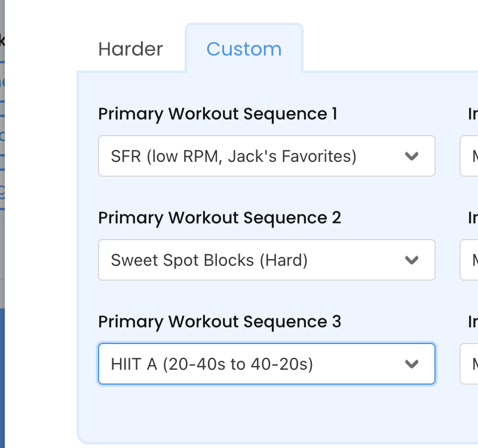Click the Primary Workout Sequence 1 label
Screen dimensions: 478x448
tap(217, 113)
